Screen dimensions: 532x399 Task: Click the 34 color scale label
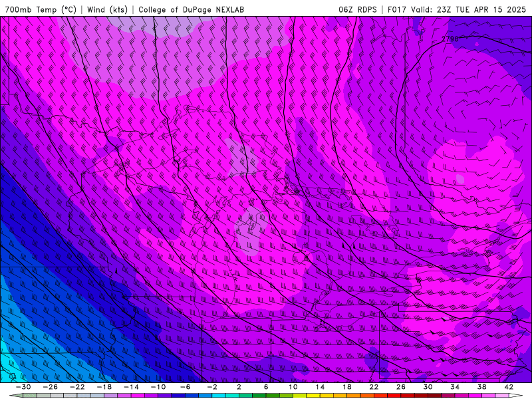pos(455,387)
